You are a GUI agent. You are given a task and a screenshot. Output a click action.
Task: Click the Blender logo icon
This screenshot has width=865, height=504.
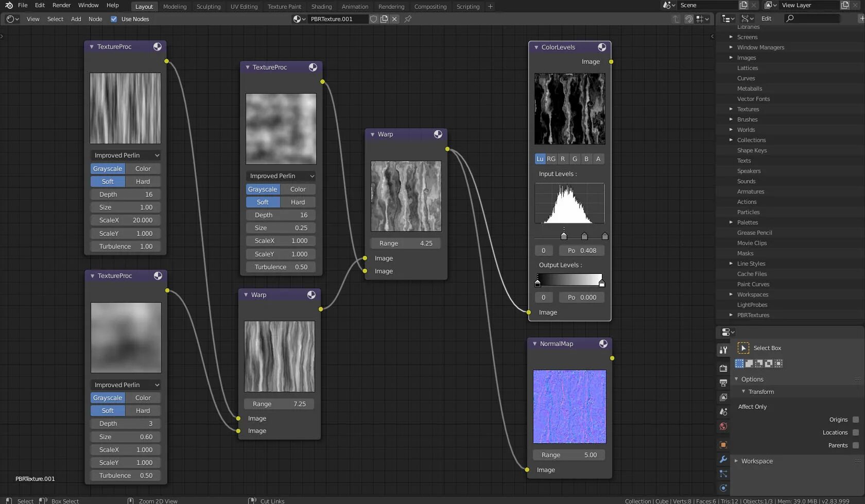(9, 5)
